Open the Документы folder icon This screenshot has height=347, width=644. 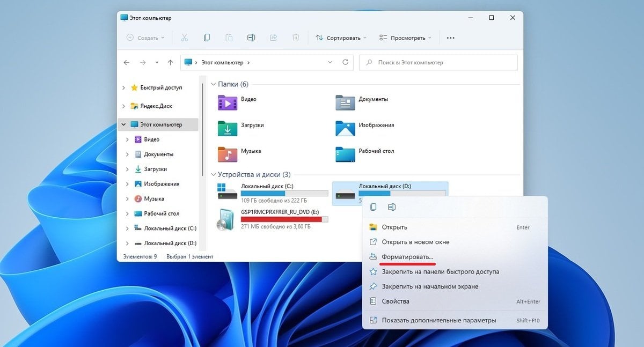(346, 102)
